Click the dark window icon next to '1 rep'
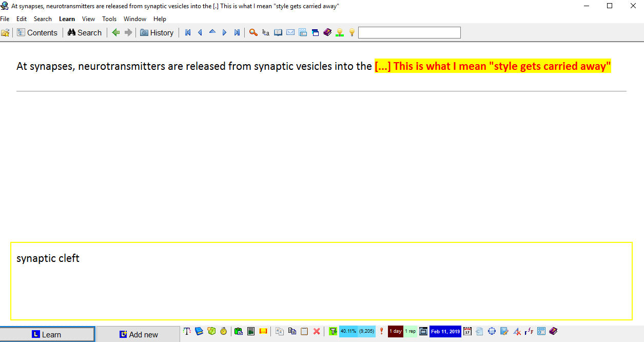This screenshot has width=644, height=342. click(x=423, y=331)
